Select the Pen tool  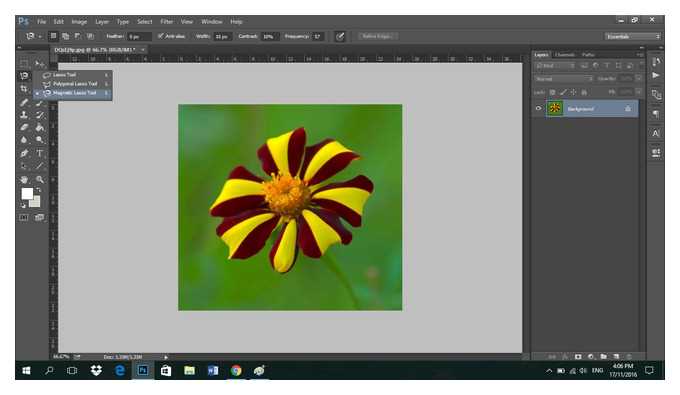24,153
